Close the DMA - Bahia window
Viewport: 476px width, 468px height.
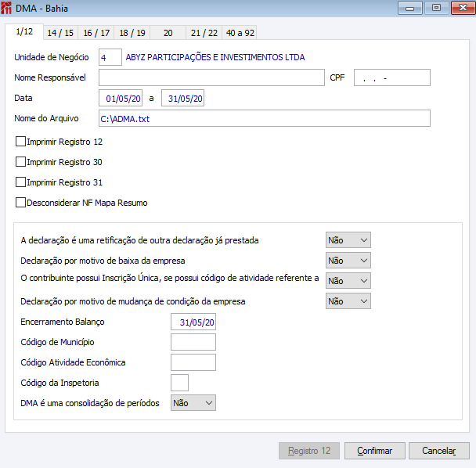[x=463, y=8]
